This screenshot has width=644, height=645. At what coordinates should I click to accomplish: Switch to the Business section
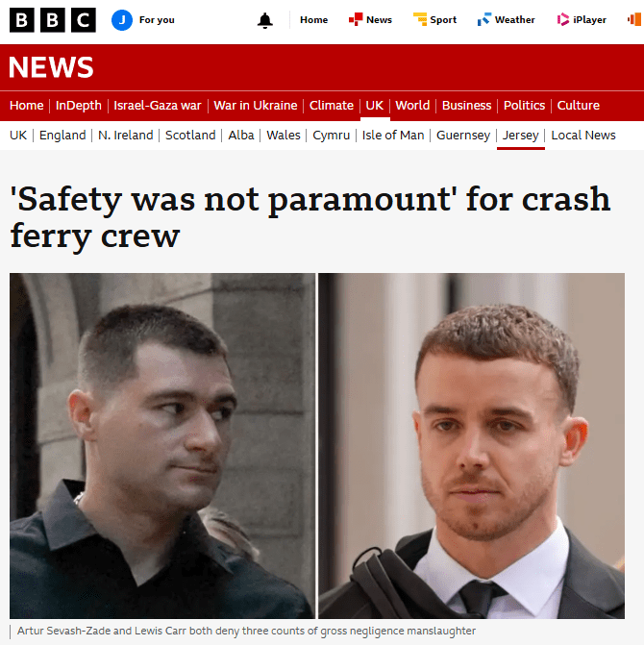(x=467, y=106)
